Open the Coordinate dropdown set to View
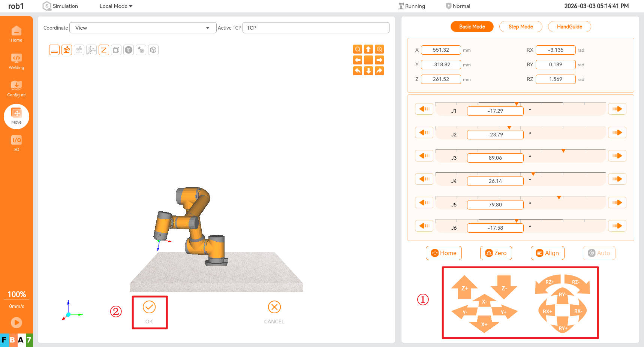644x347 pixels. [x=142, y=28]
